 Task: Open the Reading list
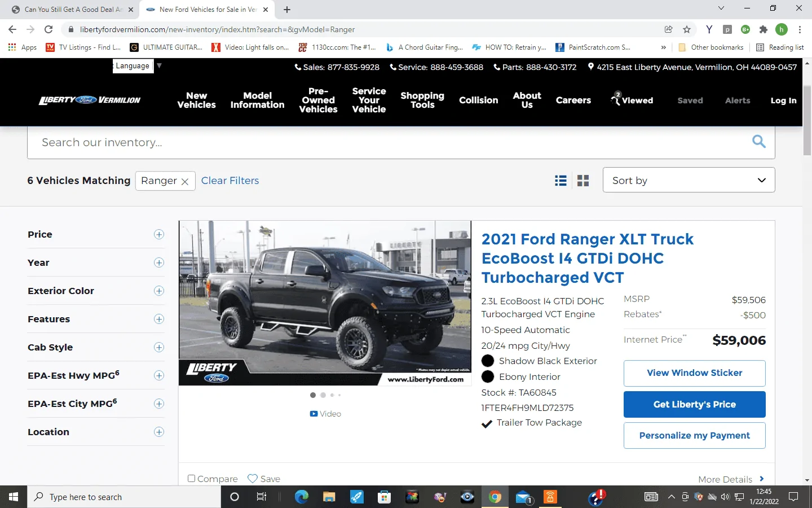[780, 47]
